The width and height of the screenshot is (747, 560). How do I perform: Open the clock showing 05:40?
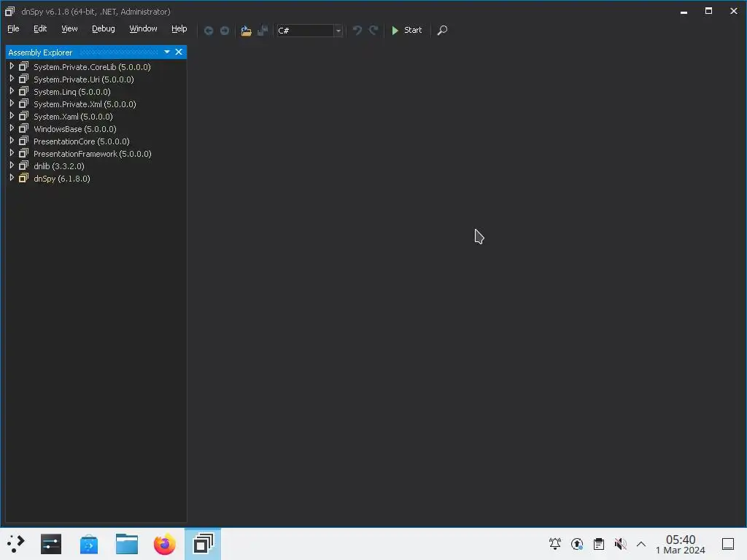(681, 544)
